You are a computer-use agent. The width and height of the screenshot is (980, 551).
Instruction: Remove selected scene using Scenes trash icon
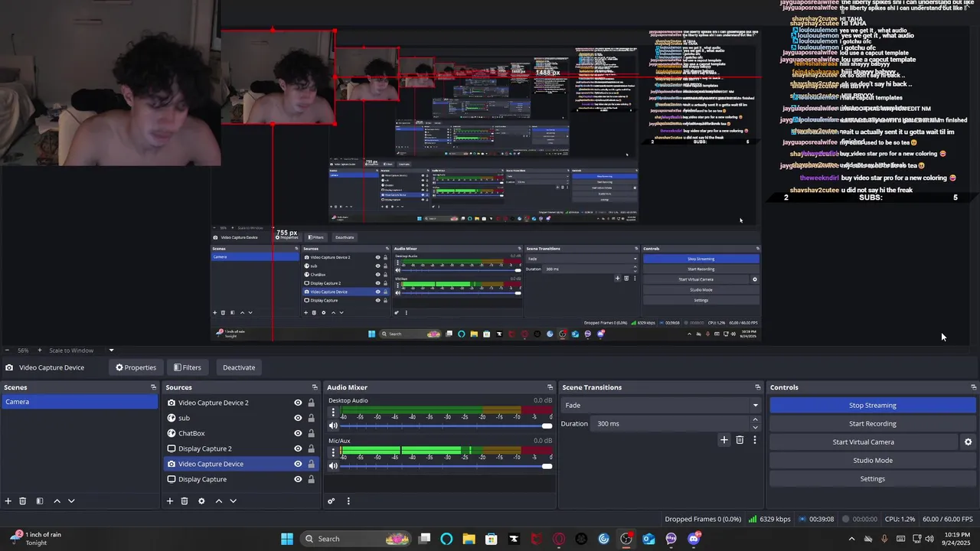(23, 501)
